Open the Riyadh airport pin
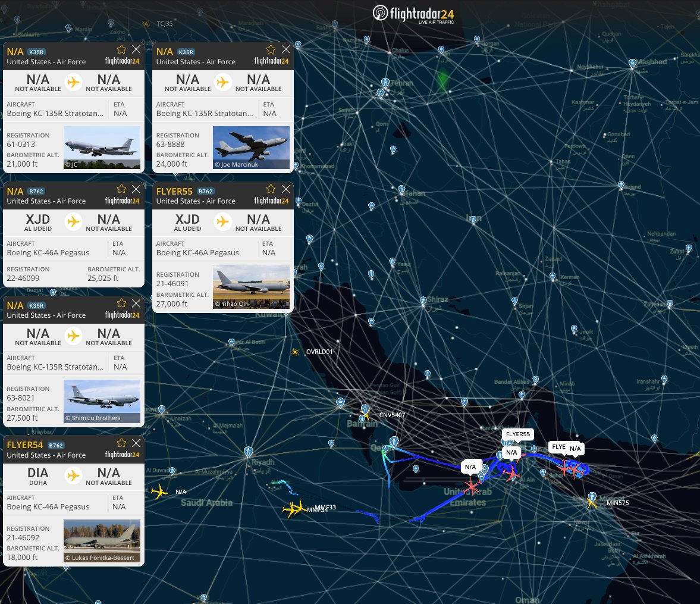 (249, 452)
